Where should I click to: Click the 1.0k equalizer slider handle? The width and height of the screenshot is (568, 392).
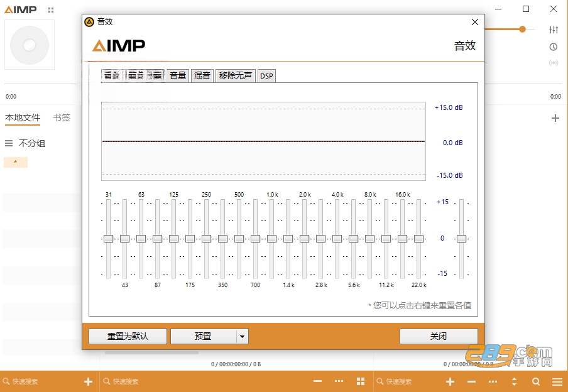(x=271, y=239)
